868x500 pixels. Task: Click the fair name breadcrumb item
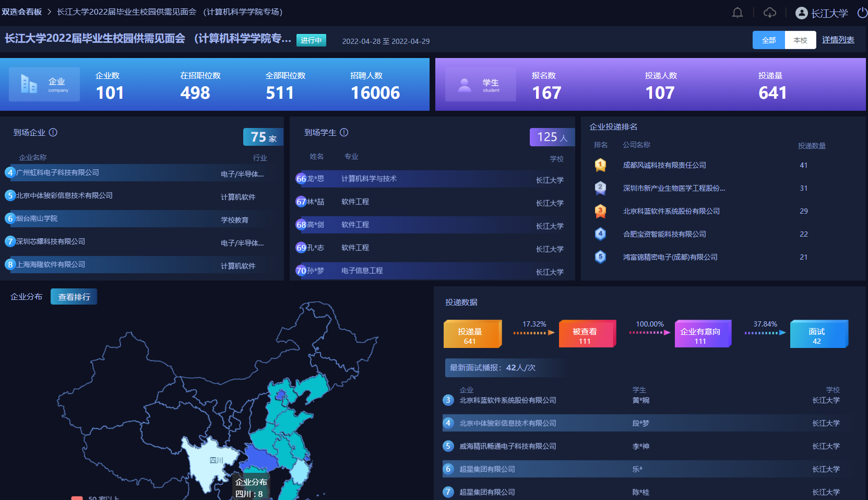coord(170,12)
